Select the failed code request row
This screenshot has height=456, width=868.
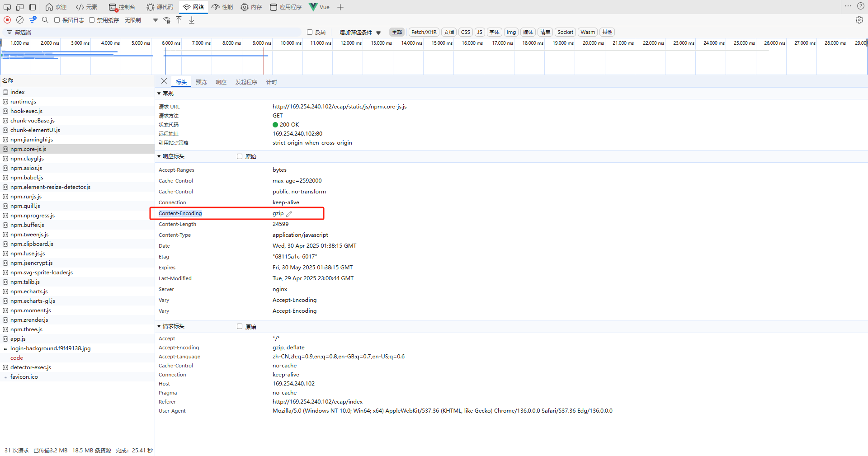77,358
